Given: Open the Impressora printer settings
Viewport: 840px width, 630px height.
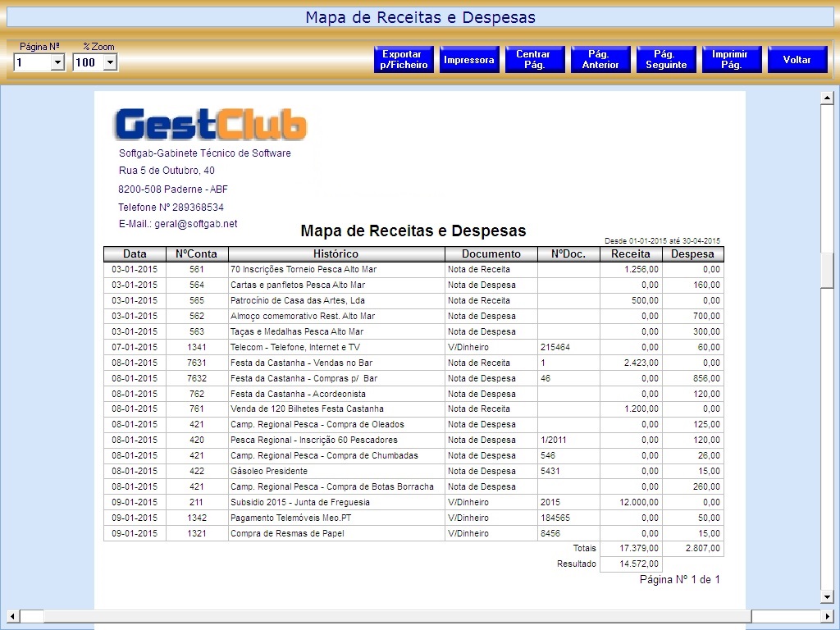Looking at the screenshot, I should [469, 60].
